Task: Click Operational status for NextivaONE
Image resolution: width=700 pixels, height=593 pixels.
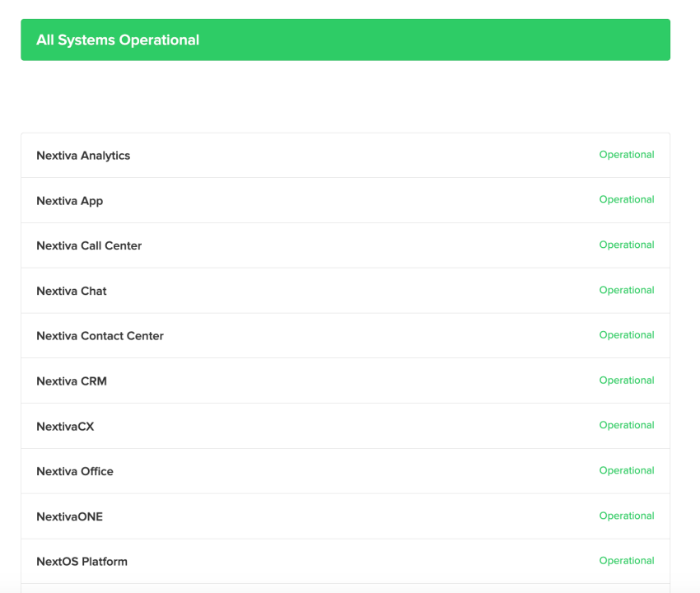Action: tap(627, 516)
